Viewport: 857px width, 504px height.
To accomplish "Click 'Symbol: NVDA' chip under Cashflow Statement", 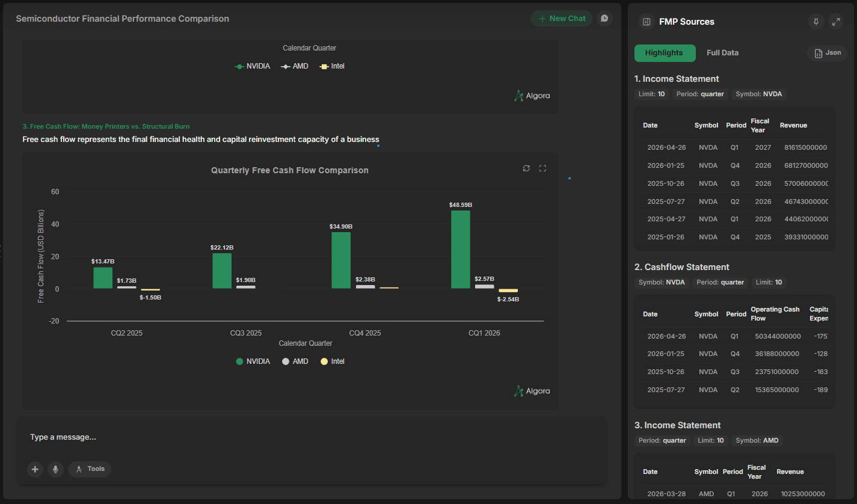I will 662,283.
